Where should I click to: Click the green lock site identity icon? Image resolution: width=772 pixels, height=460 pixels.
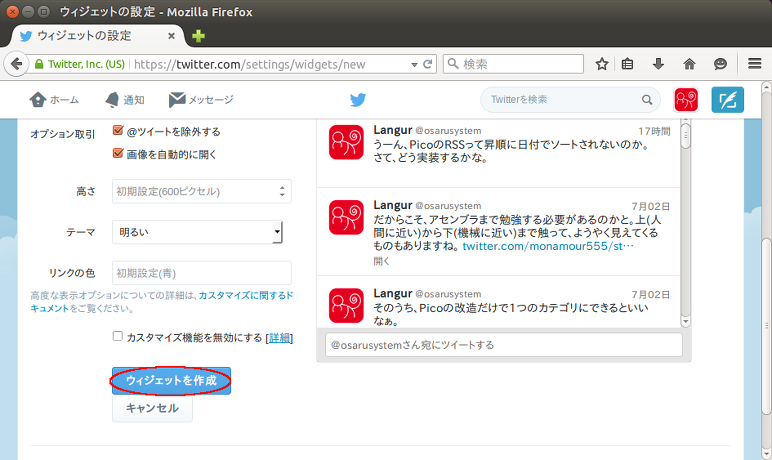(x=39, y=64)
